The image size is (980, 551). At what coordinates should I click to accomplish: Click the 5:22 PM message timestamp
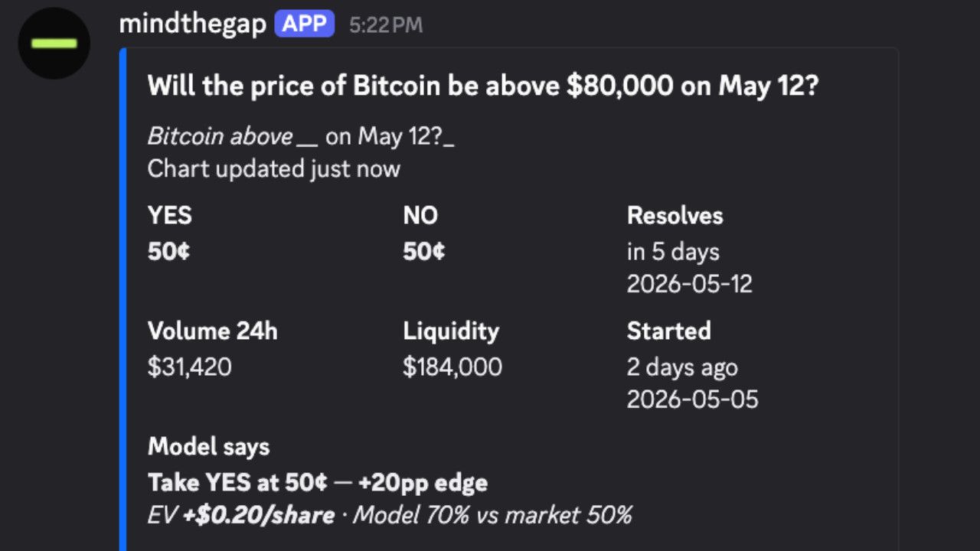386,24
